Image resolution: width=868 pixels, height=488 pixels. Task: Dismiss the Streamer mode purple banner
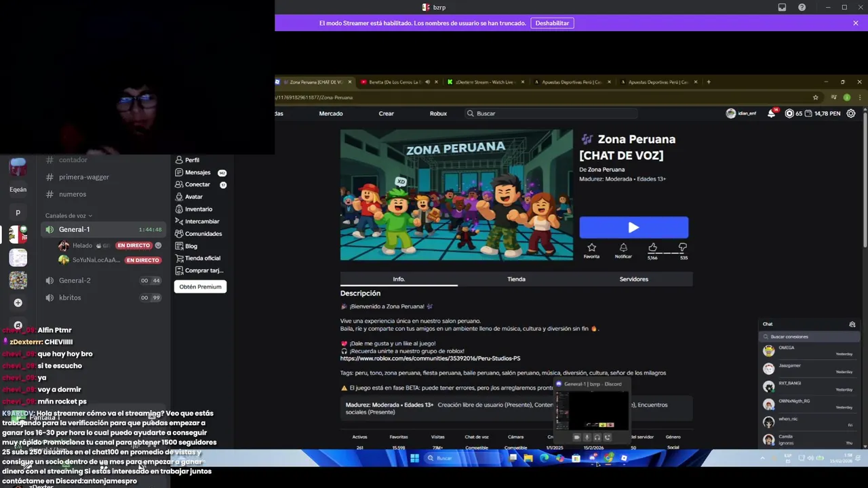pos(856,23)
